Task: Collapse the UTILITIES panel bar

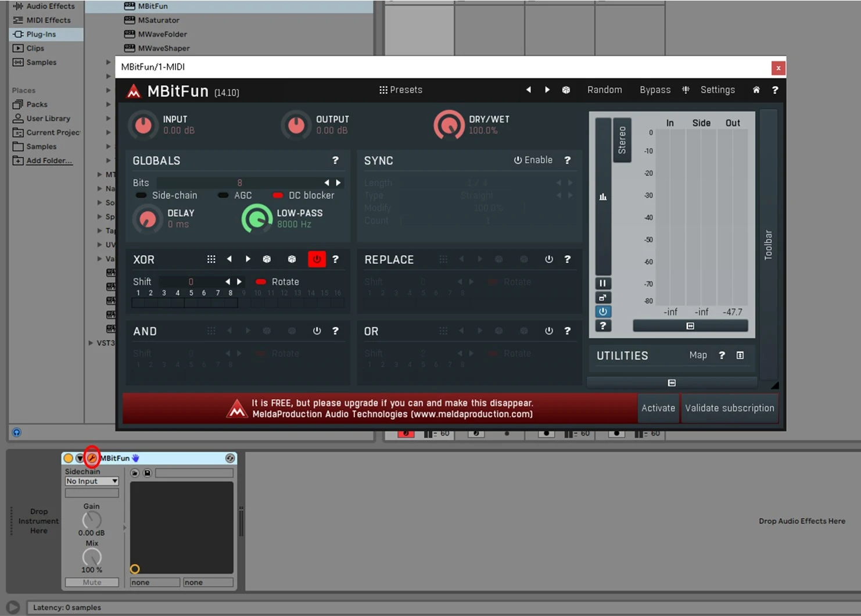Action: coord(672,383)
